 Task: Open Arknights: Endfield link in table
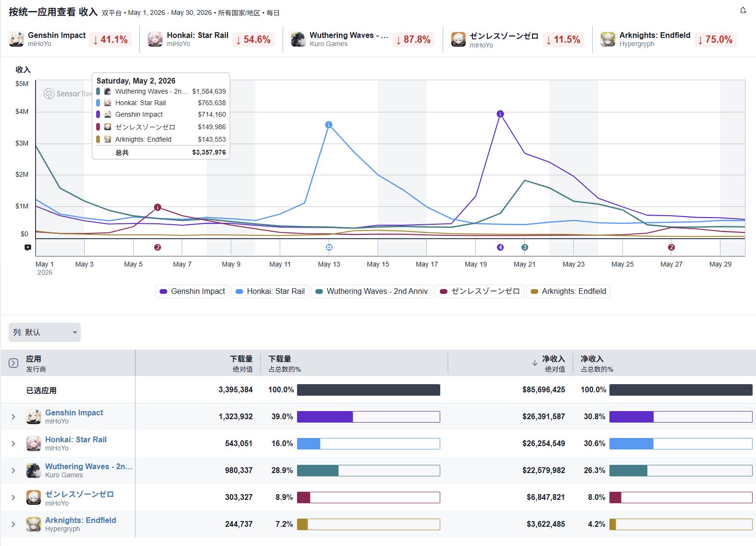click(x=81, y=520)
